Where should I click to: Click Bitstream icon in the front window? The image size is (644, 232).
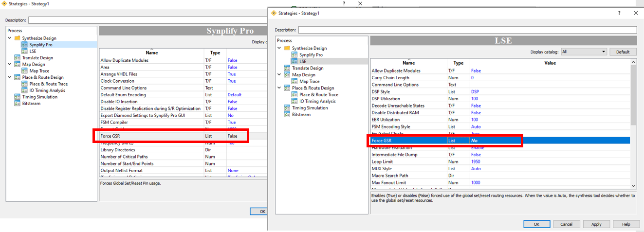pos(287,115)
